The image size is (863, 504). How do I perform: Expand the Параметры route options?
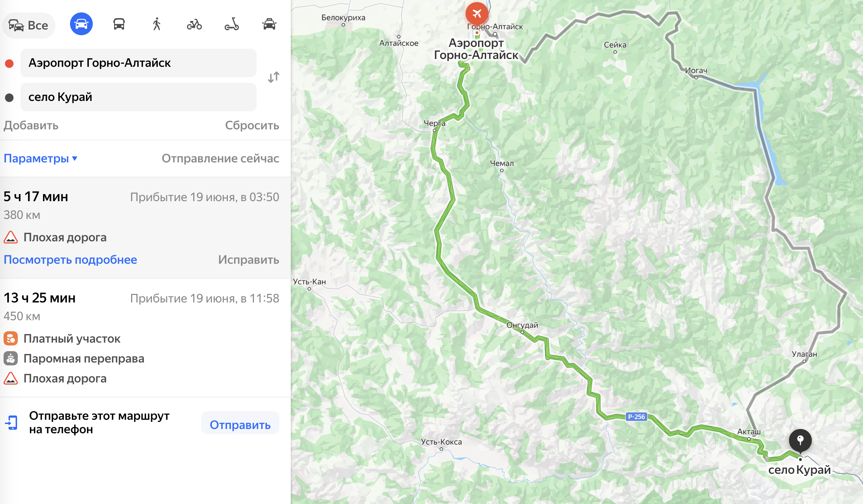point(41,158)
